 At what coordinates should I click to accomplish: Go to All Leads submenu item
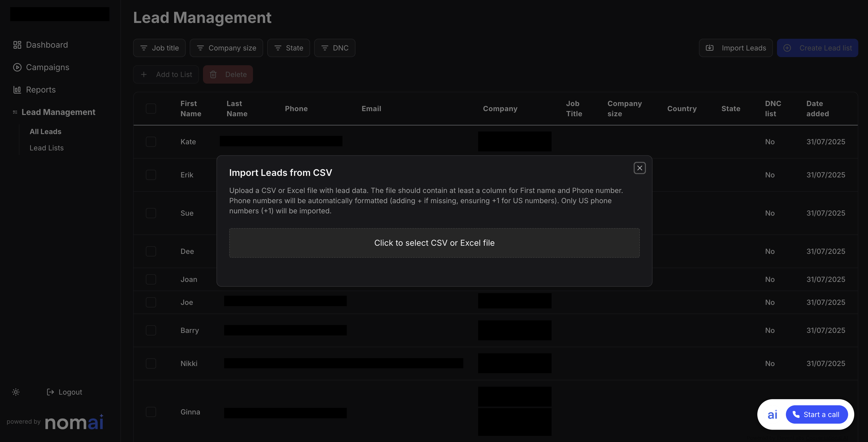45,132
